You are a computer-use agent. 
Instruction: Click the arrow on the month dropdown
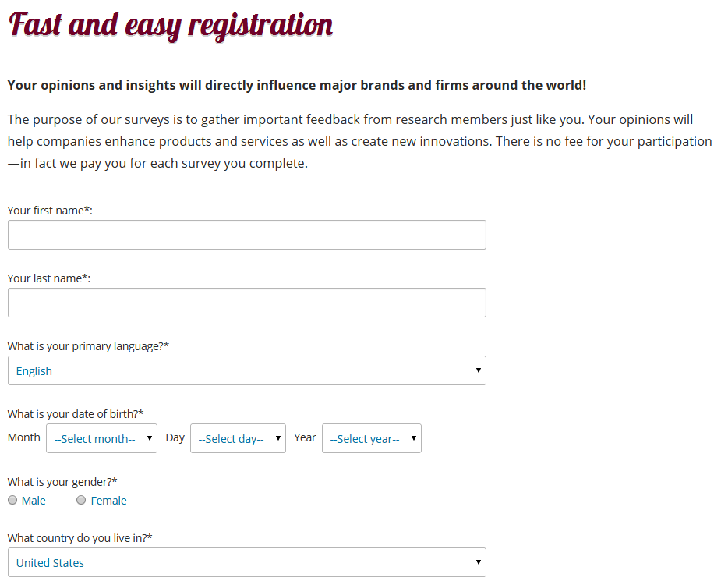(x=149, y=438)
